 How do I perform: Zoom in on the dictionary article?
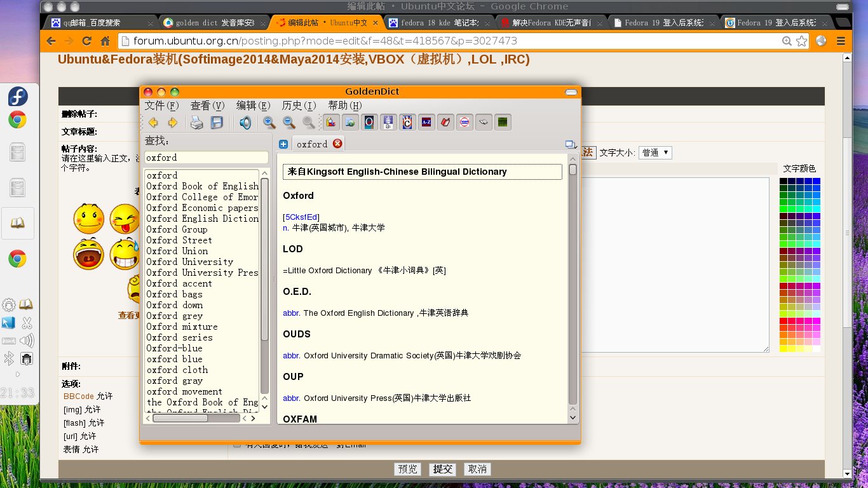point(269,123)
